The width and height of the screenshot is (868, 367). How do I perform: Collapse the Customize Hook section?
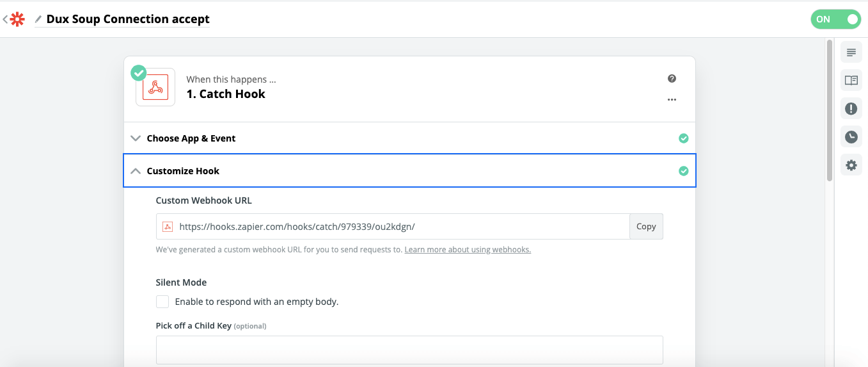click(x=409, y=171)
